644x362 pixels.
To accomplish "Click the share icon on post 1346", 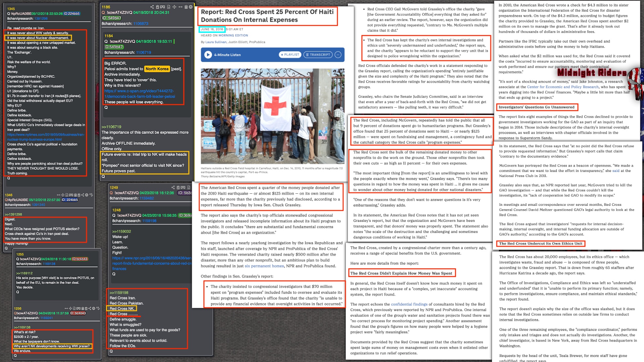I will click(83, 195).
